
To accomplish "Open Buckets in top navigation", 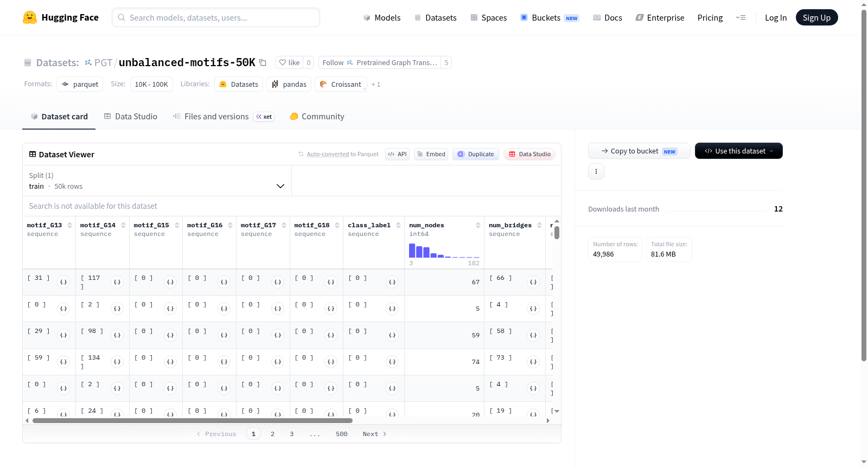I will [550, 17].
